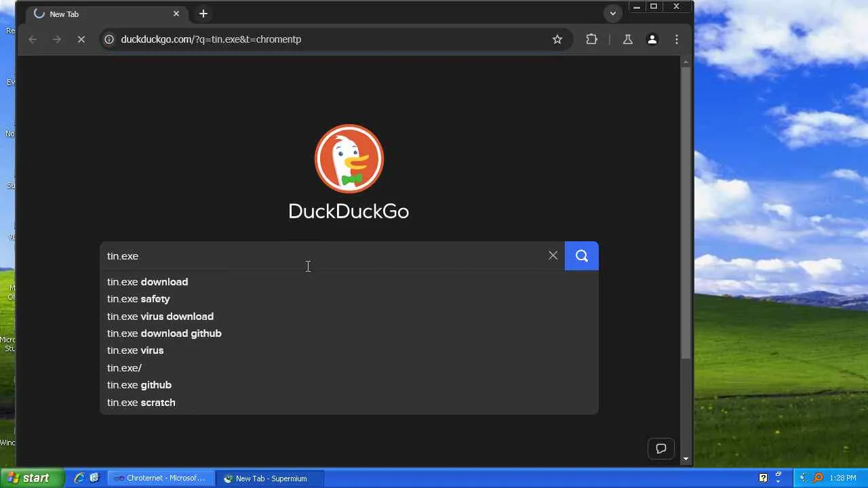Launch Internet Explorer from Quick Launch

(x=79, y=478)
